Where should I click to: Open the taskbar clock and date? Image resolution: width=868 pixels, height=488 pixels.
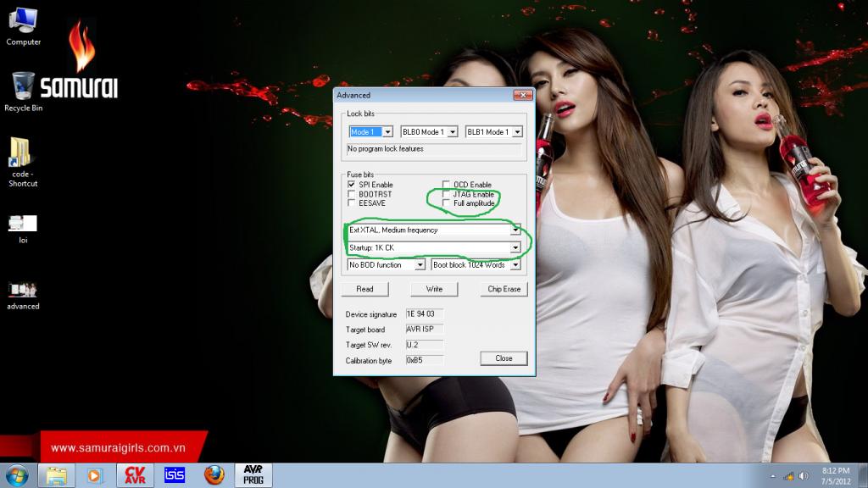click(x=835, y=476)
